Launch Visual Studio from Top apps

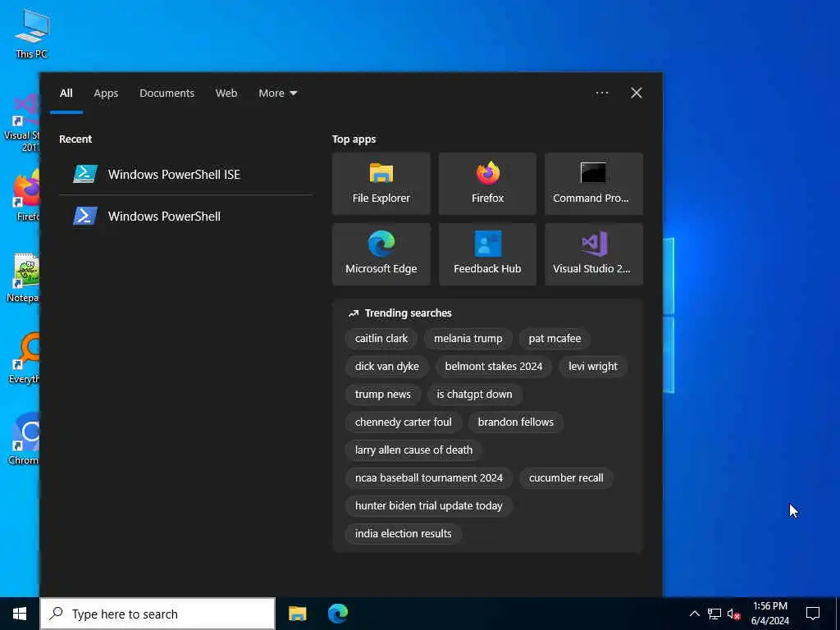click(x=594, y=254)
